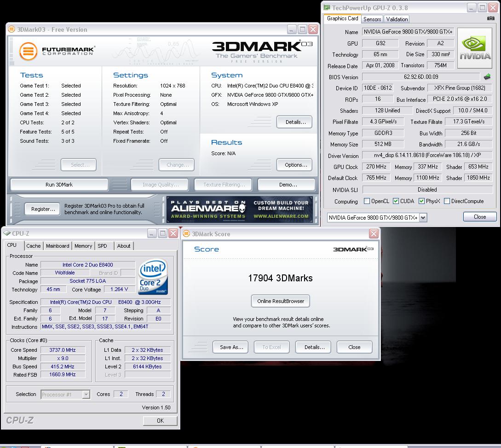Image resolution: width=501 pixels, height=448 pixels.
Task: Click the Alienware advertisement banner
Action: (x=240, y=209)
